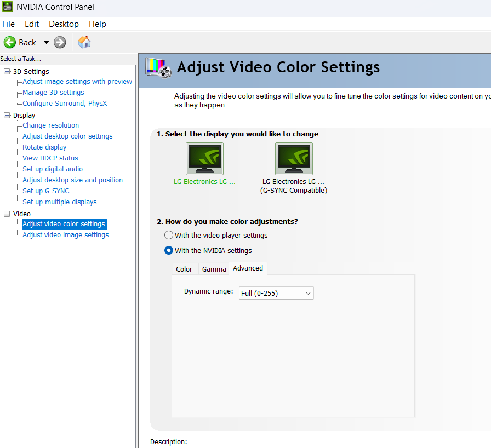Open the Back history dropdown arrow
This screenshot has height=448, width=491.
click(47, 42)
